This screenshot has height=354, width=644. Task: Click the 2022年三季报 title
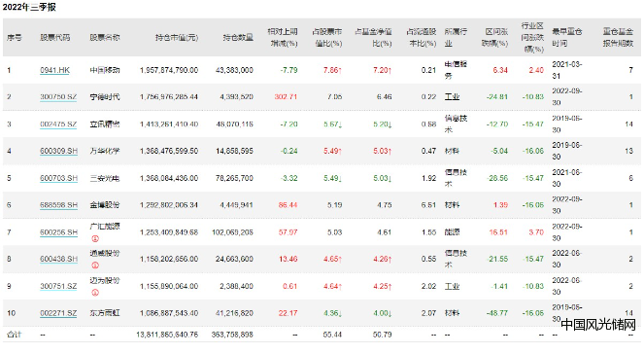(x=29, y=7)
